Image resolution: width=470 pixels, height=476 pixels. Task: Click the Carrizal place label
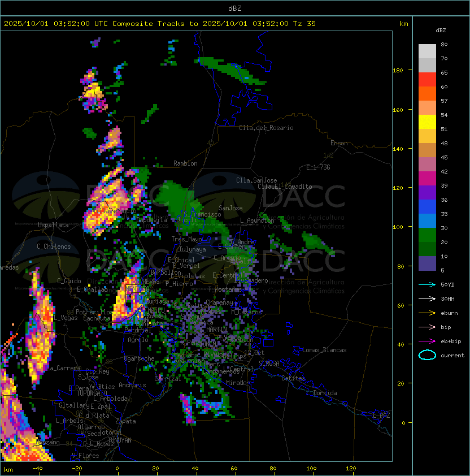pos(168,379)
